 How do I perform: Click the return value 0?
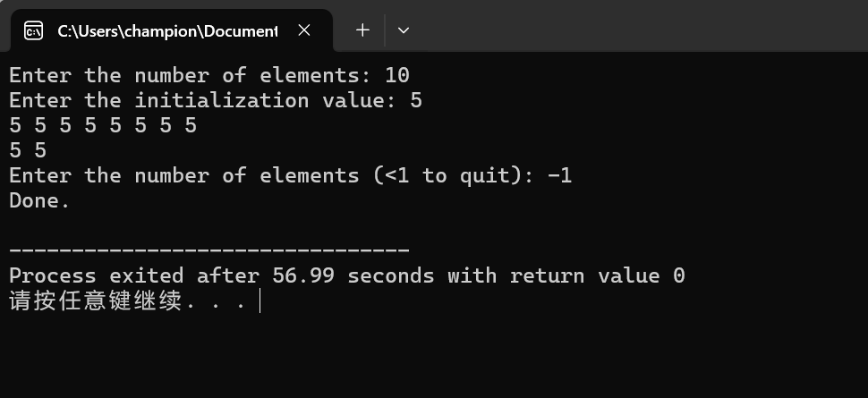pos(678,275)
